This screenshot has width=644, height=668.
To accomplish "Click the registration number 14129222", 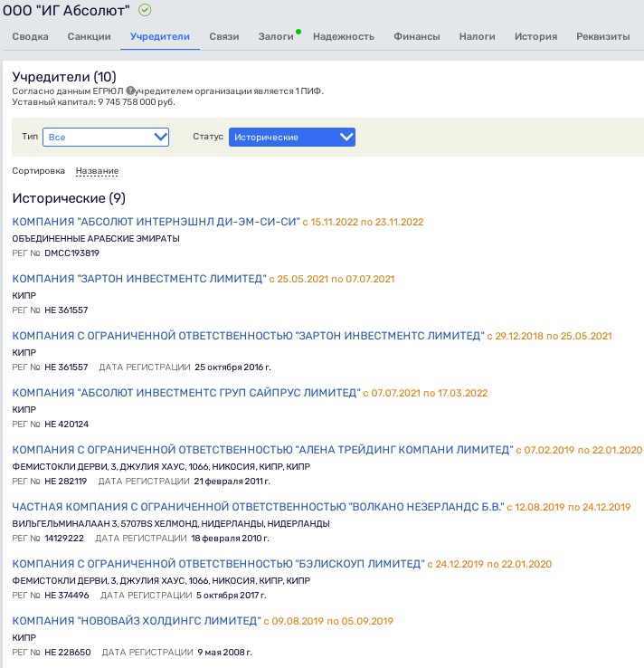I will pos(64,539).
